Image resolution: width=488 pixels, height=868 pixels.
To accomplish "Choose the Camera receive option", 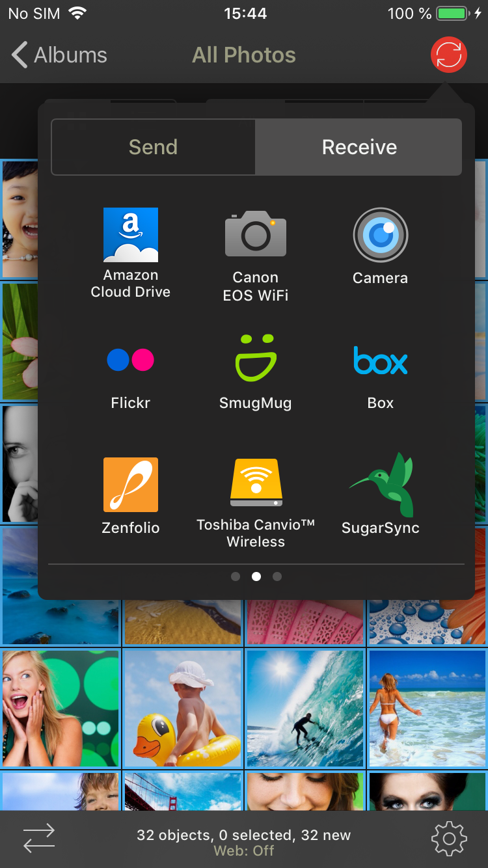I will [381, 247].
